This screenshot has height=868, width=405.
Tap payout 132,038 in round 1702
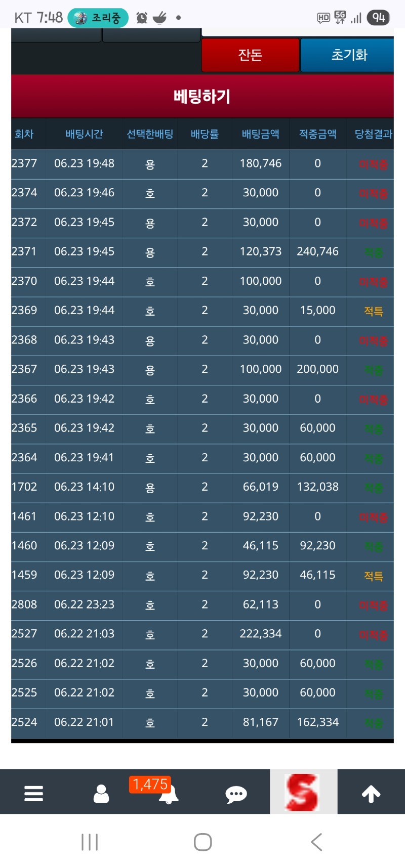pos(317,487)
